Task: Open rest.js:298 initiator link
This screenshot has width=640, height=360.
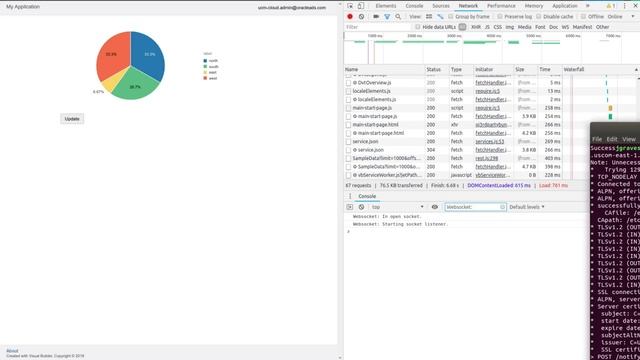Action: (487, 158)
